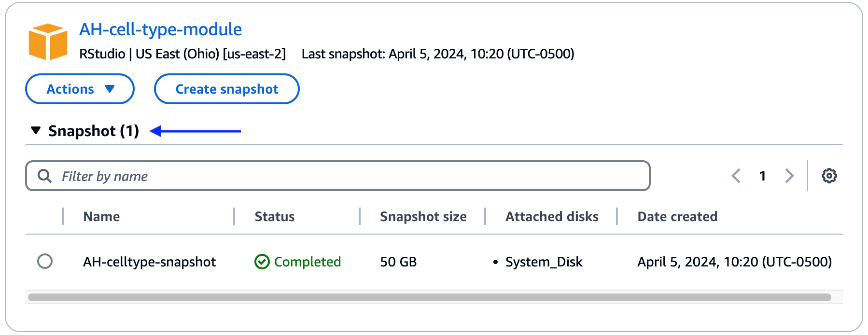The width and height of the screenshot is (868, 335).
Task: Click the Attached disks column header
Action: tap(552, 216)
